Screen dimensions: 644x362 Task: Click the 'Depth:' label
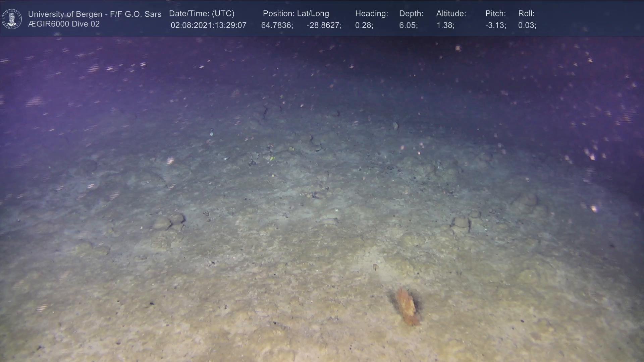pos(411,14)
